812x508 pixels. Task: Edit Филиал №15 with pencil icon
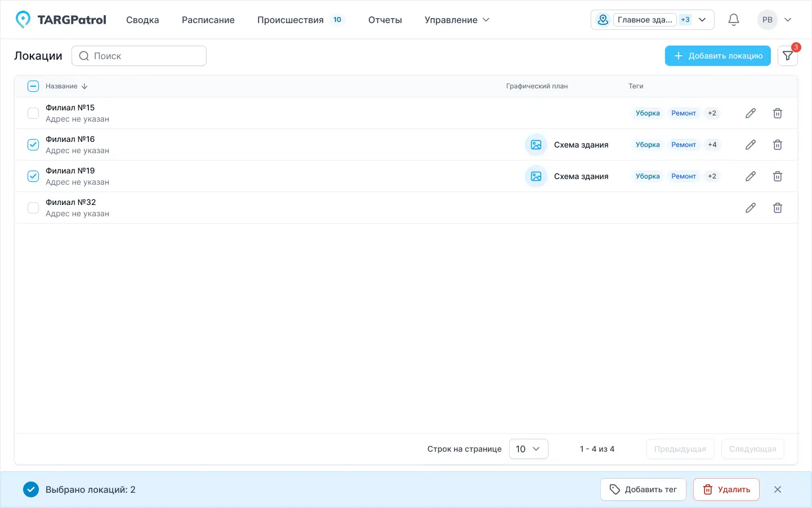(751, 113)
